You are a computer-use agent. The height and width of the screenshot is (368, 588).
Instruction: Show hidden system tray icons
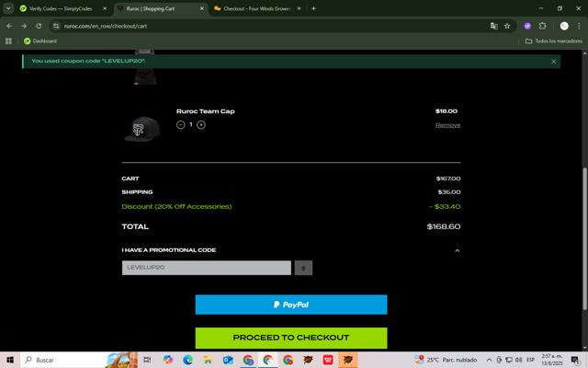point(489,360)
